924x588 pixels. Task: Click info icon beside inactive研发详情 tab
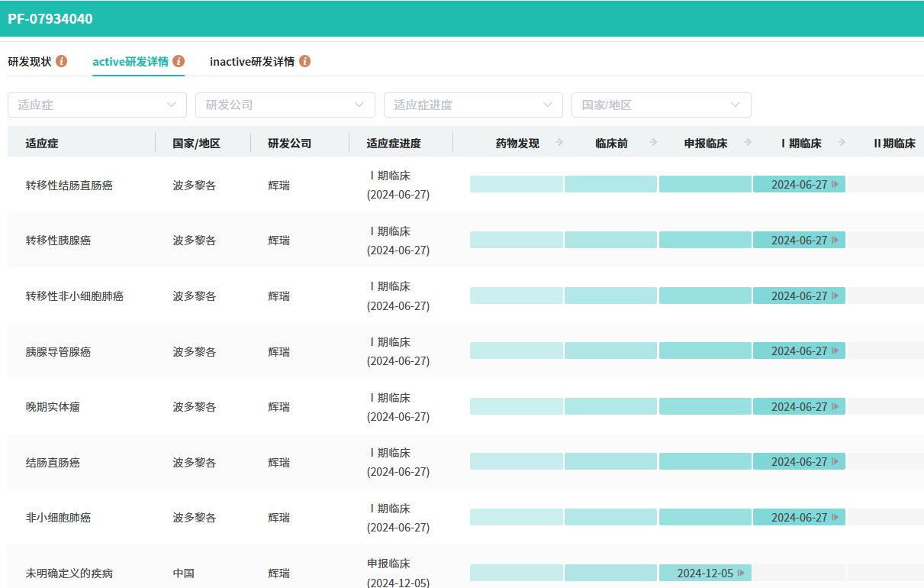point(304,61)
